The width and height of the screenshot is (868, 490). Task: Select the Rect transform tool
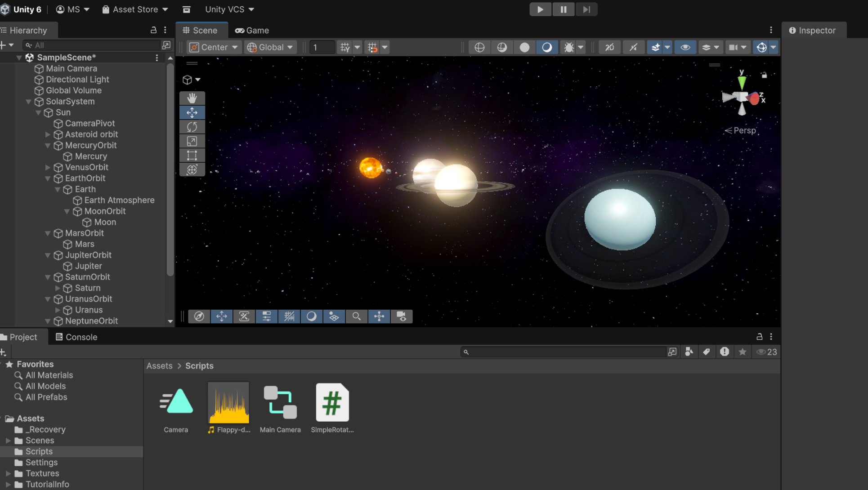[x=192, y=156]
